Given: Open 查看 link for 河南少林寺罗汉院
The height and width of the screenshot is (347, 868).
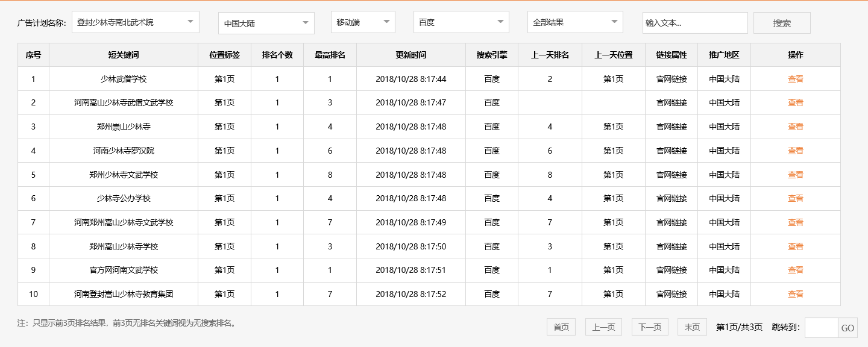Looking at the screenshot, I should coord(795,151).
